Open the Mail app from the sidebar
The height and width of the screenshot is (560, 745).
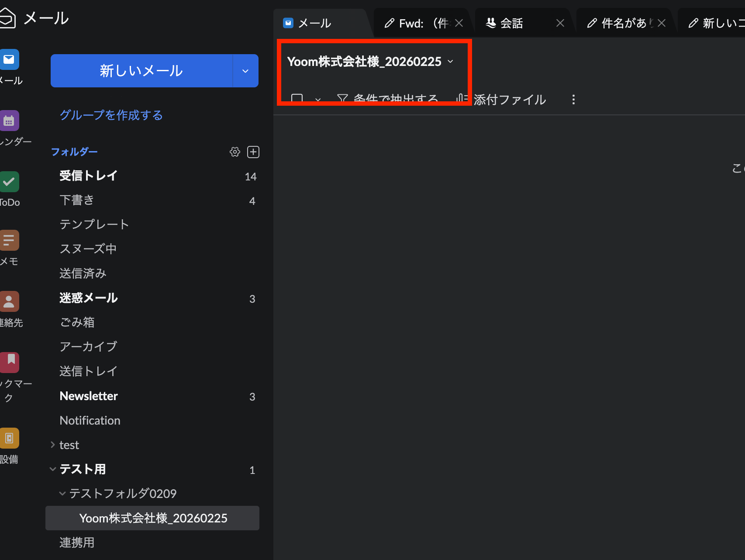point(9,59)
